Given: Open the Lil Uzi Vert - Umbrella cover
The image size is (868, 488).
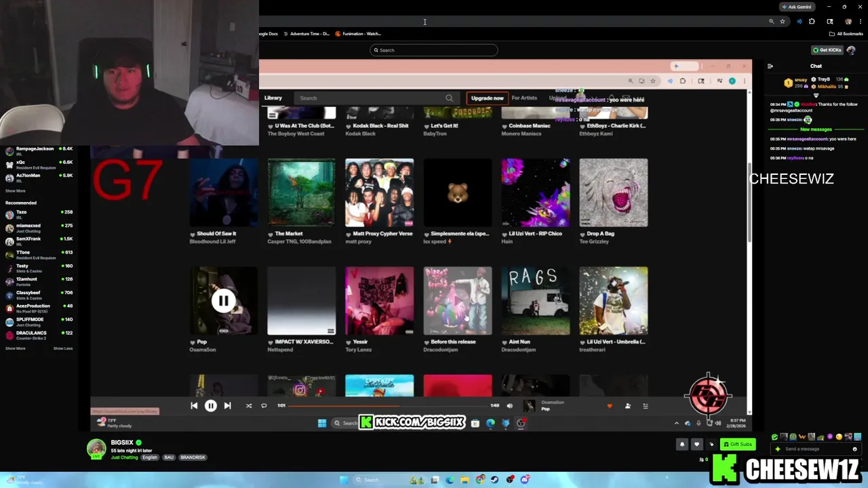Looking at the screenshot, I should coord(614,301).
